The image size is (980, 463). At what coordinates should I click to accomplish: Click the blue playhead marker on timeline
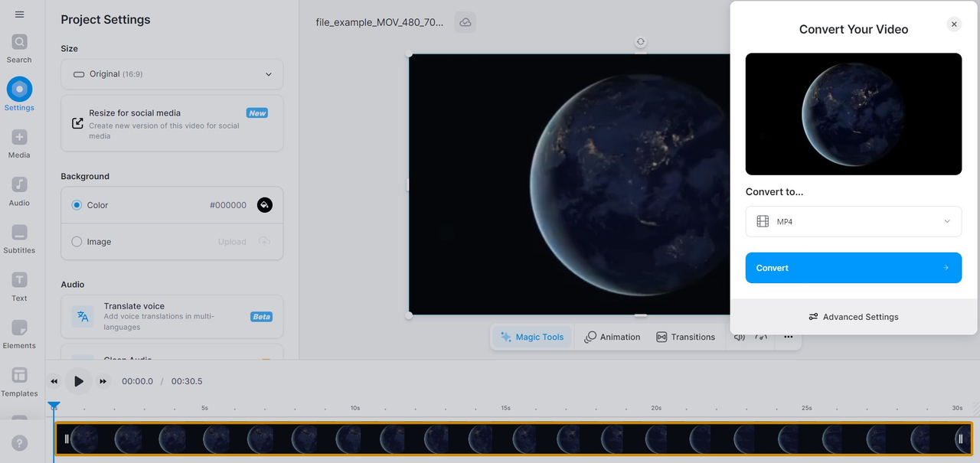54,406
